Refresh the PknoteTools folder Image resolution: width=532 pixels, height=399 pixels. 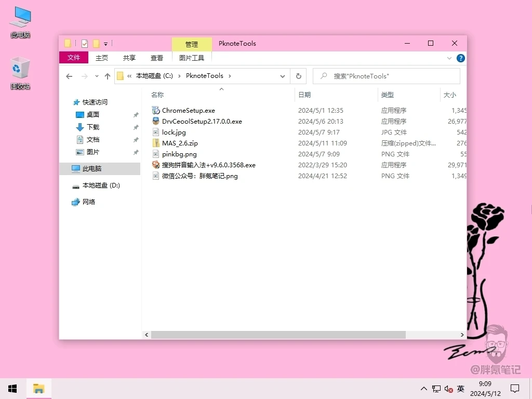pos(299,76)
